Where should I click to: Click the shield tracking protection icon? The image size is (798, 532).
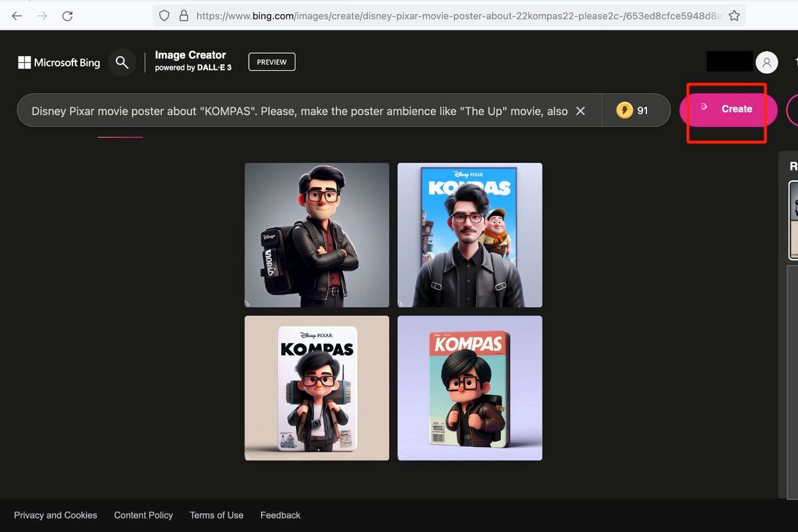tap(164, 15)
